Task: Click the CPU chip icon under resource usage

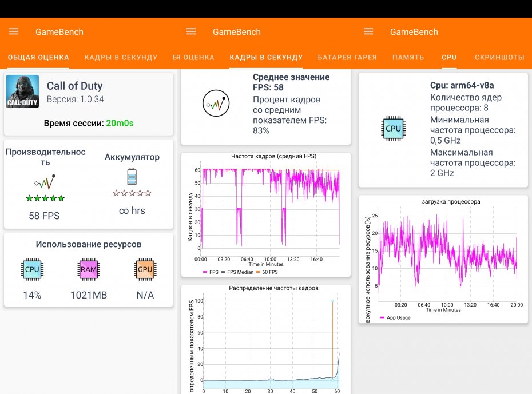Action: tap(32, 269)
